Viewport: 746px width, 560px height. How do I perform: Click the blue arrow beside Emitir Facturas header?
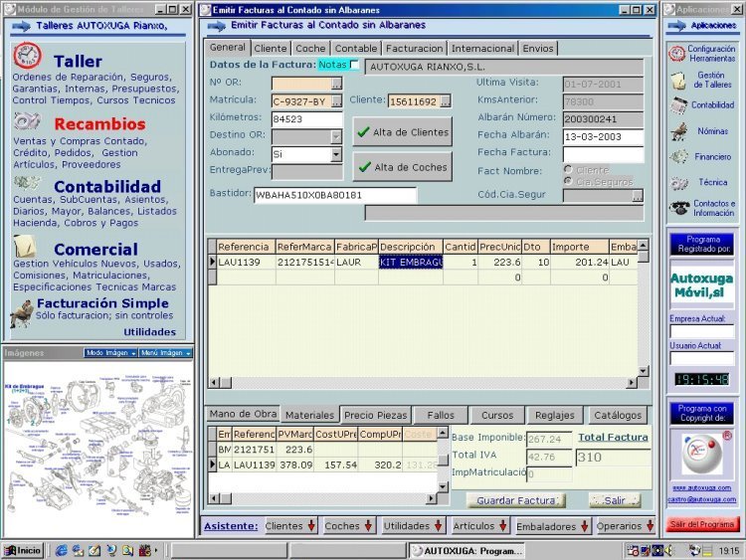click(x=217, y=27)
